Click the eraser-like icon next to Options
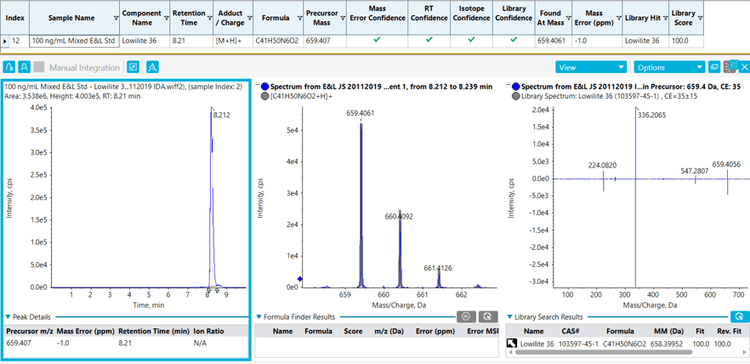 [714, 67]
